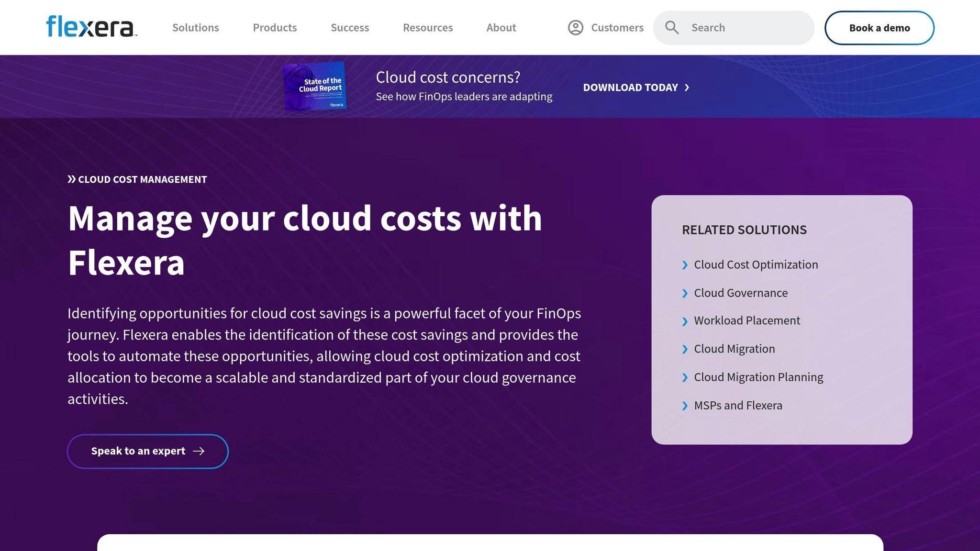Viewport: 980px width, 551px height.
Task: Open the Workload Placement link
Action: coord(747,320)
